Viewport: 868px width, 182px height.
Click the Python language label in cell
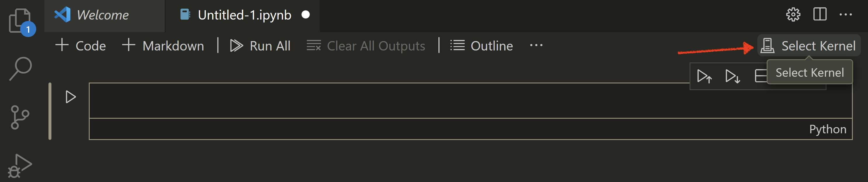pyautogui.click(x=828, y=129)
